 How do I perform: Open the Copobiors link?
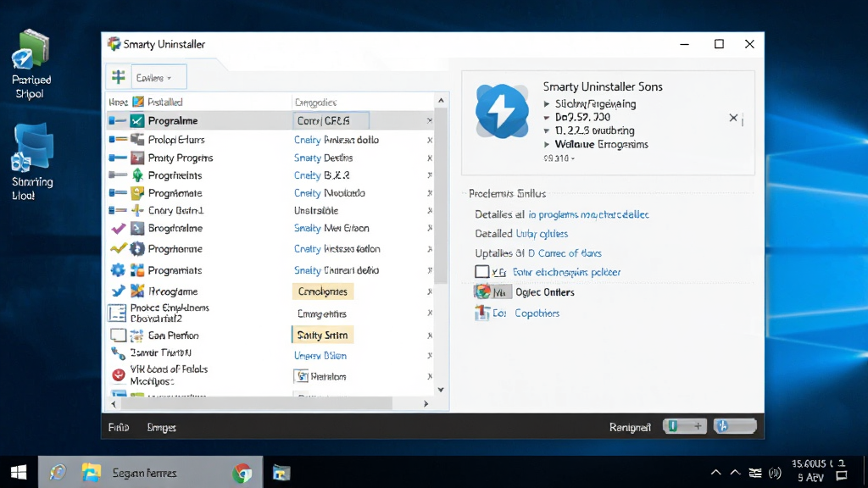tap(537, 313)
